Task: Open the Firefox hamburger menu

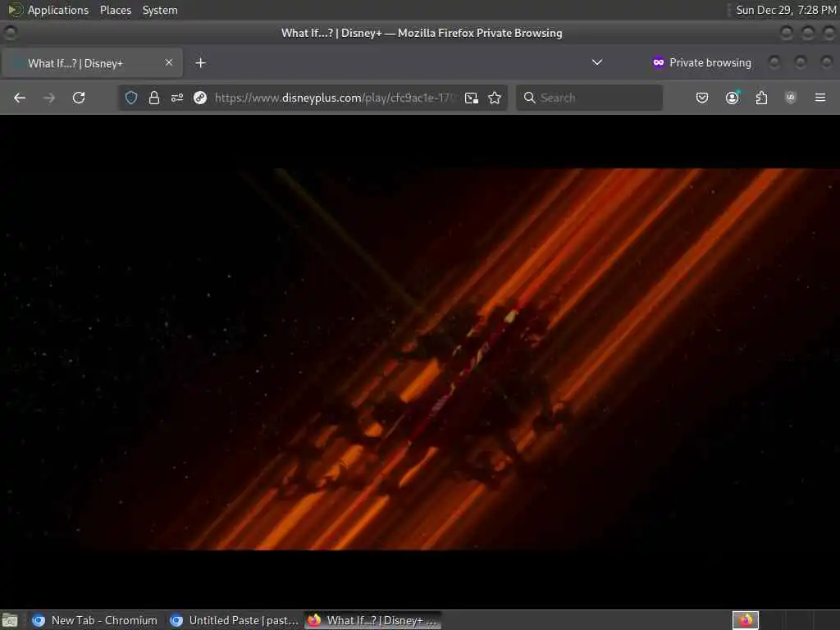Action: coord(820,98)
